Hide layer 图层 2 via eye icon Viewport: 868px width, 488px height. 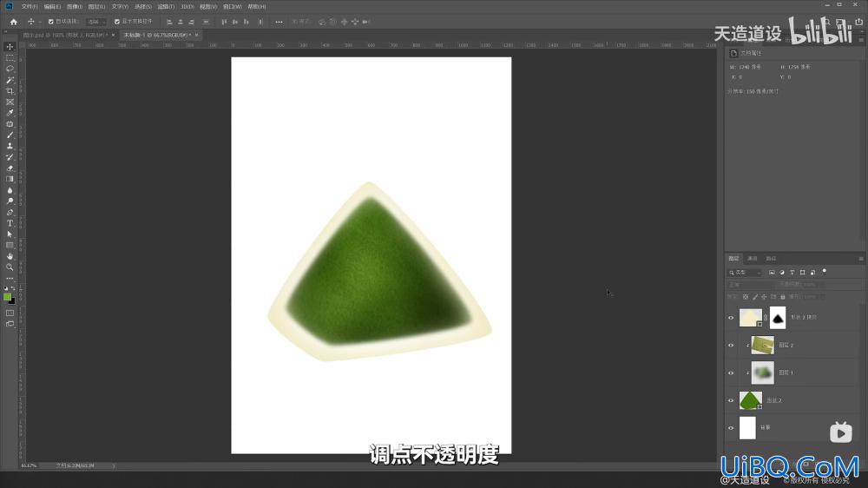click(x=731, y=345)
